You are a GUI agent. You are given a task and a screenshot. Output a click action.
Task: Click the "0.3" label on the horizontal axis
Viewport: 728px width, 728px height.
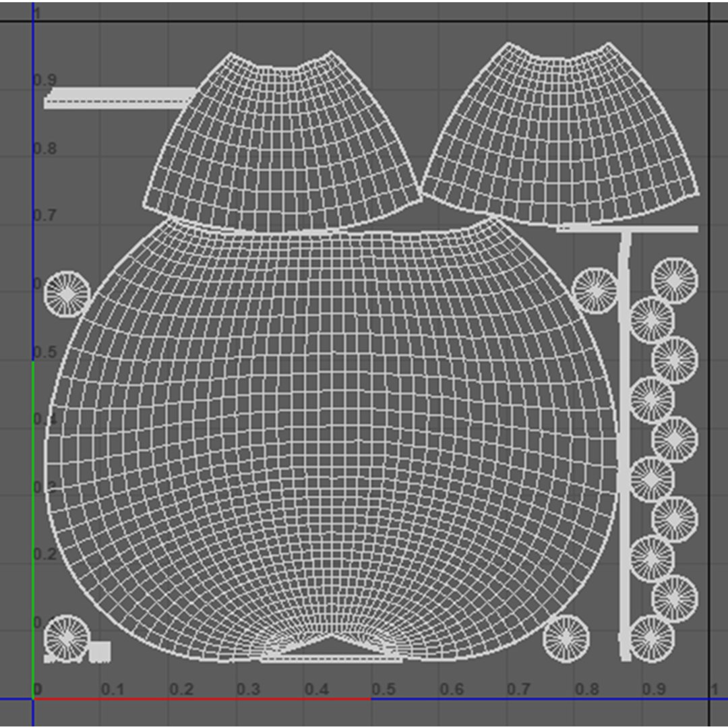coord(248,689)
